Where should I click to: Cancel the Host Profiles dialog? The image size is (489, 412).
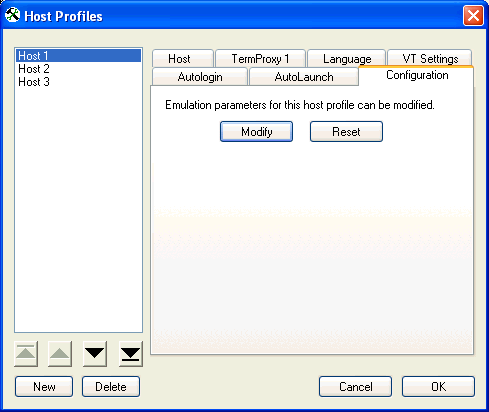tap(355, 387)
